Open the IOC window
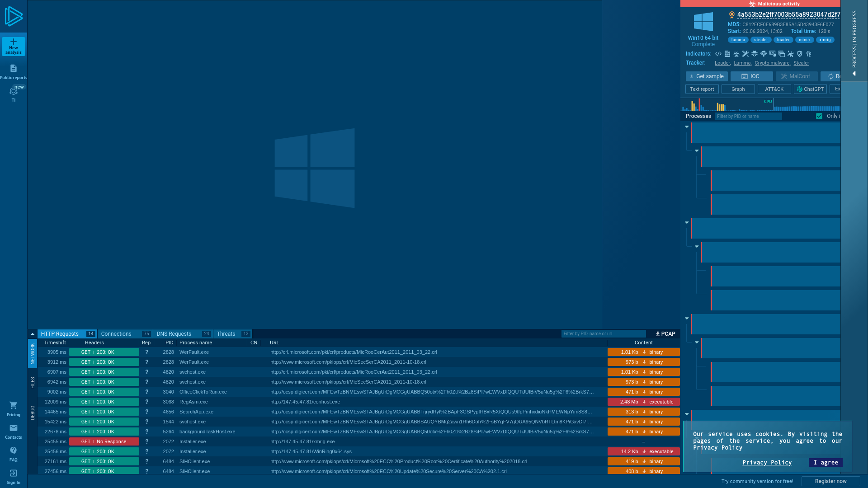Image resolution: width=868 pixels, height=488 pixels. tap(752, 76)
